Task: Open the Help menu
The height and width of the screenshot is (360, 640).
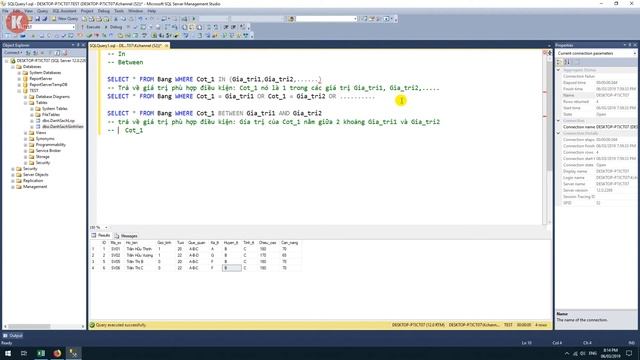Action: coord(151,11)
